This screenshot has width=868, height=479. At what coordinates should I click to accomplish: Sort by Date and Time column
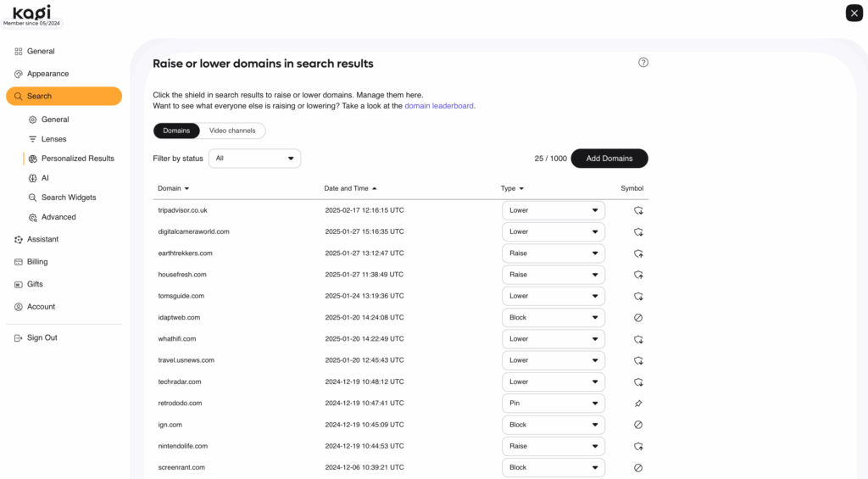(350, 188)
